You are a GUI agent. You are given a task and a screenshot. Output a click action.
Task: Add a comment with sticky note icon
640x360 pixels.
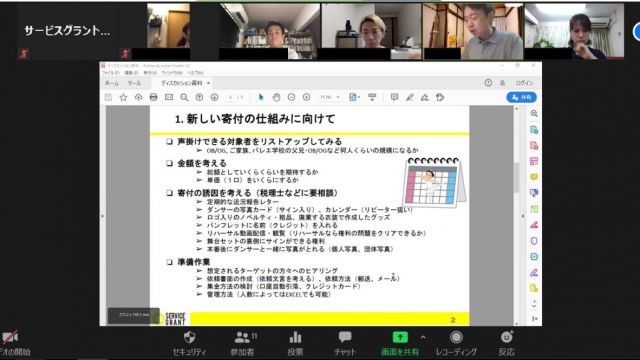tap(394, 97)
